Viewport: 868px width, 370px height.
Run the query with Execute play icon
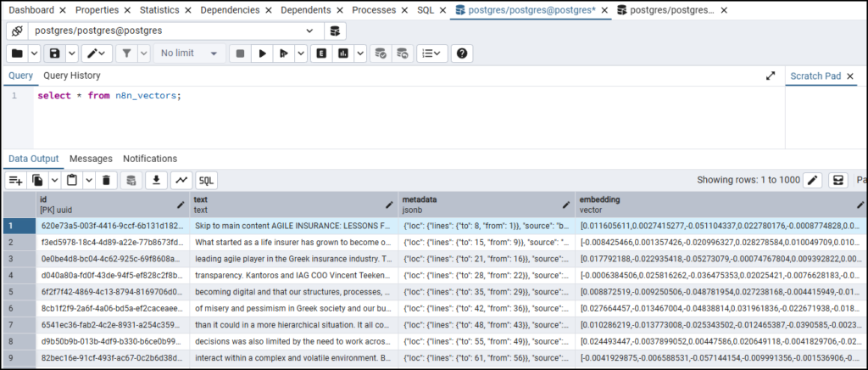point(263,53)
